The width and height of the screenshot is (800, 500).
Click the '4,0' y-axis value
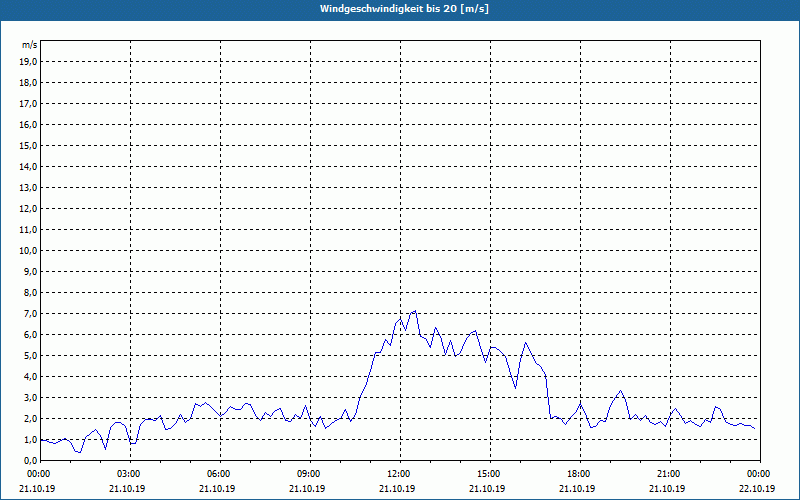(30, 377)
